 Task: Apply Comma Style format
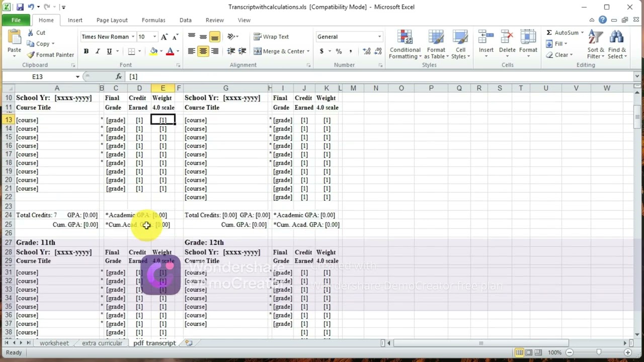(350, 51)
